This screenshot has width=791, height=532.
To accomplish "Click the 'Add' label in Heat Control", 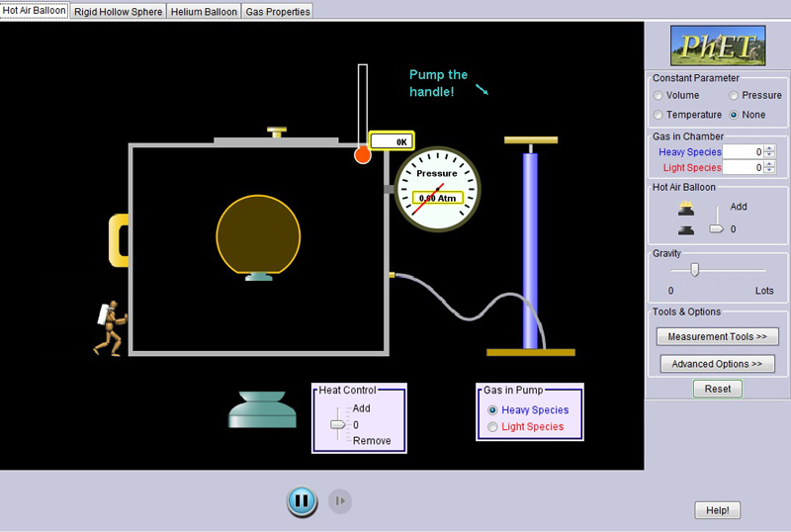I will 361,407.
